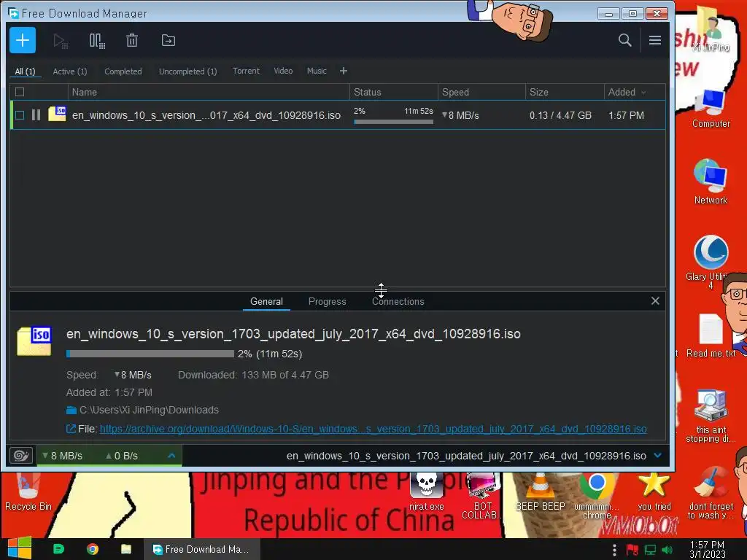
Task: Open Added column sort dropdown arrow
Action: coord(643,93)
